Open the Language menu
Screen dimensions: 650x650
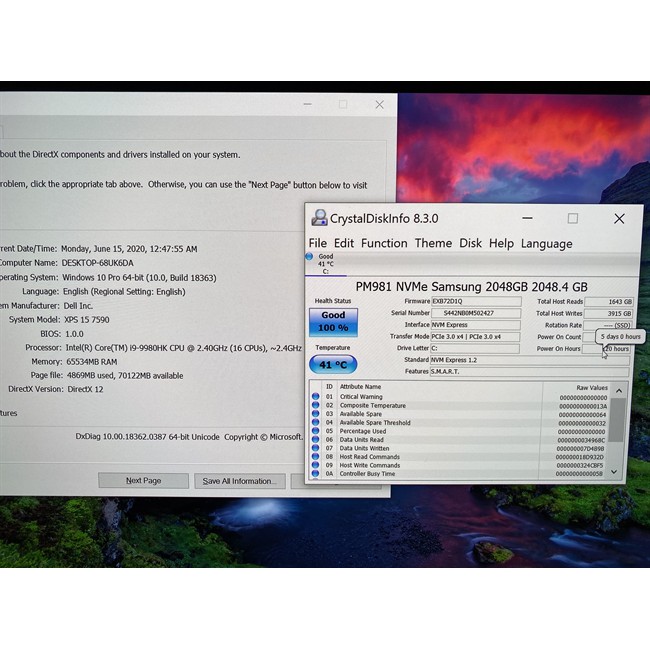(x=547, y=243)
